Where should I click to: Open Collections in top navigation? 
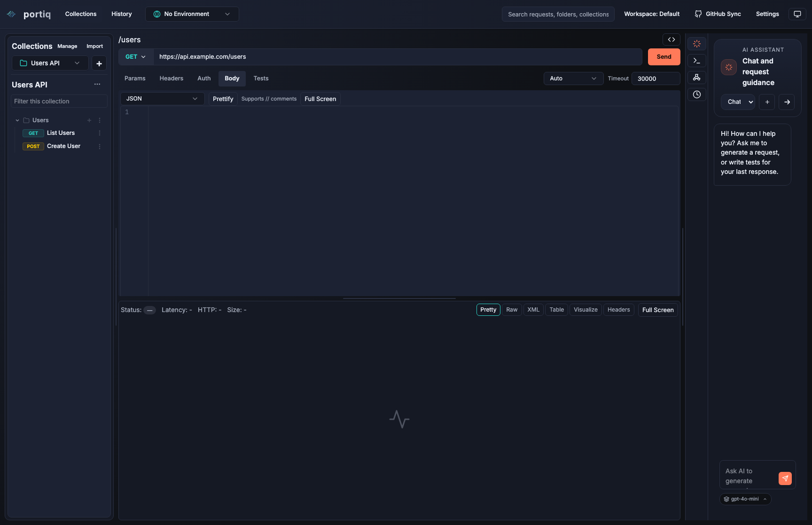coord(81,14)
